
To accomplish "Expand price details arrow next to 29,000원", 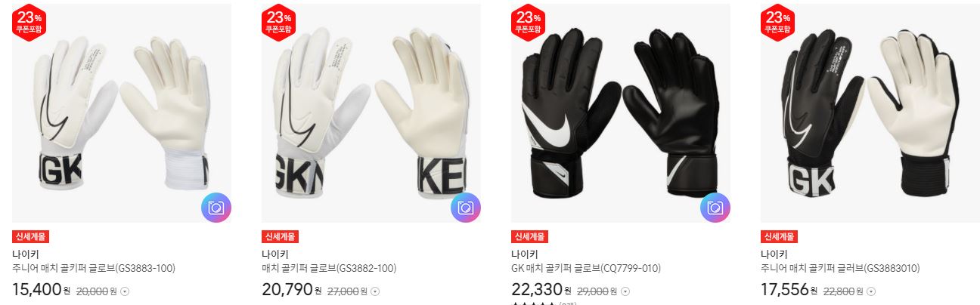I will [x=625, y=291].
